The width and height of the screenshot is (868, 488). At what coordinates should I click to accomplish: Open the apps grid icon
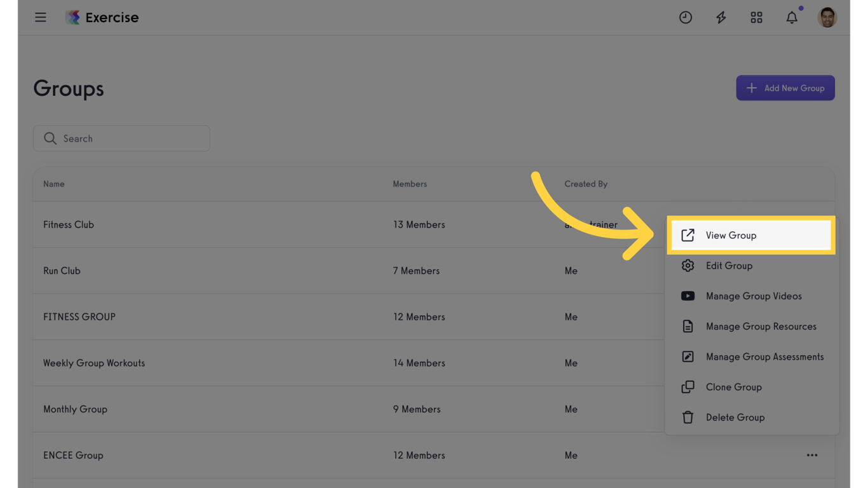tap(756, 18)
